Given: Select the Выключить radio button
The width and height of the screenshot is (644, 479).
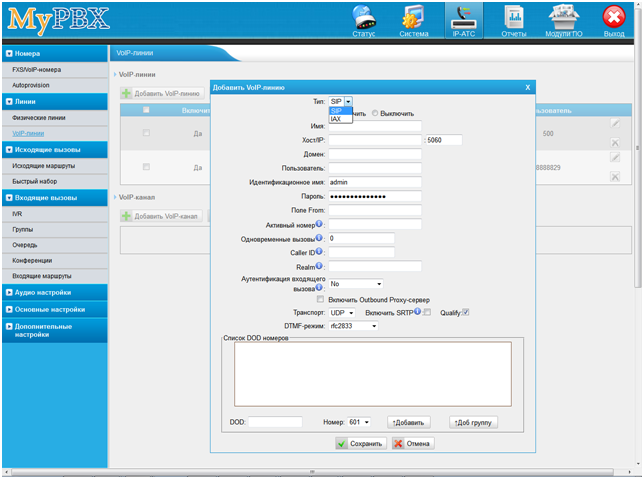Looking at the screenshot, I should (375, 113).
